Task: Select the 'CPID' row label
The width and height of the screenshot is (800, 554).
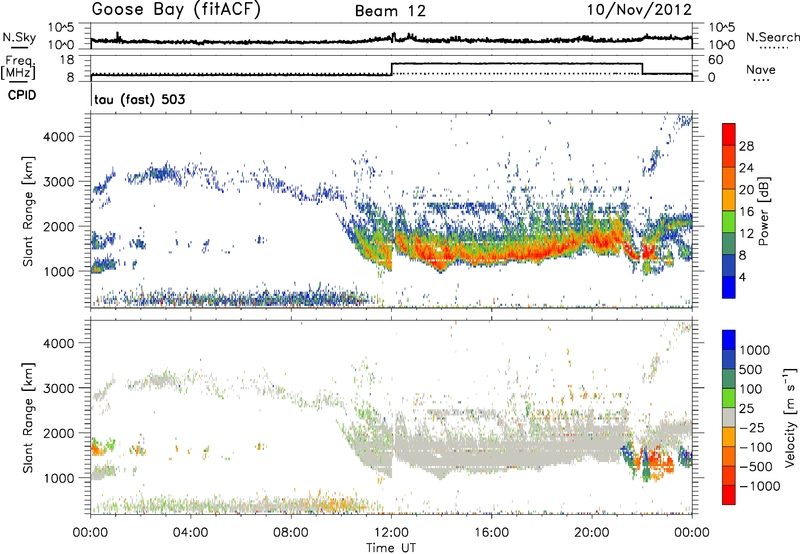Action: 22,95
